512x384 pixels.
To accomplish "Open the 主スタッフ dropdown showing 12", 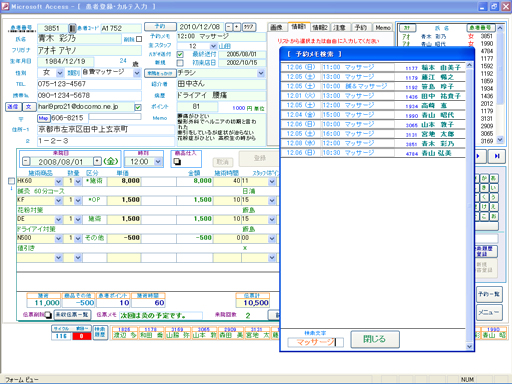I will point(213,46).
